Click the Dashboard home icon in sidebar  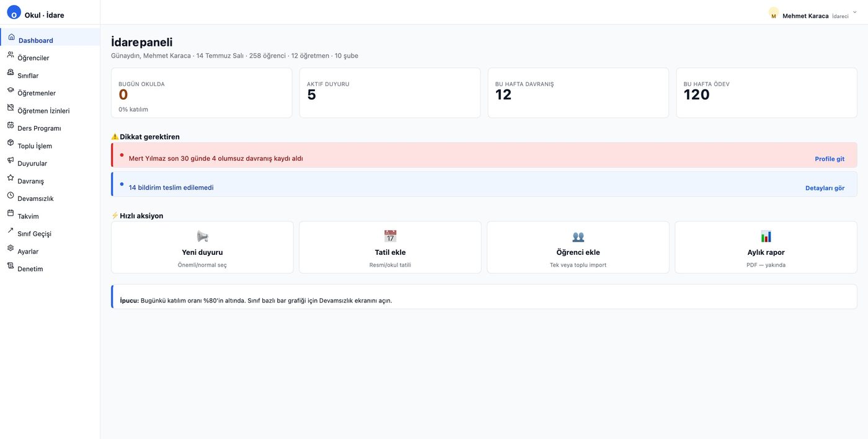[x=11, y=37]
